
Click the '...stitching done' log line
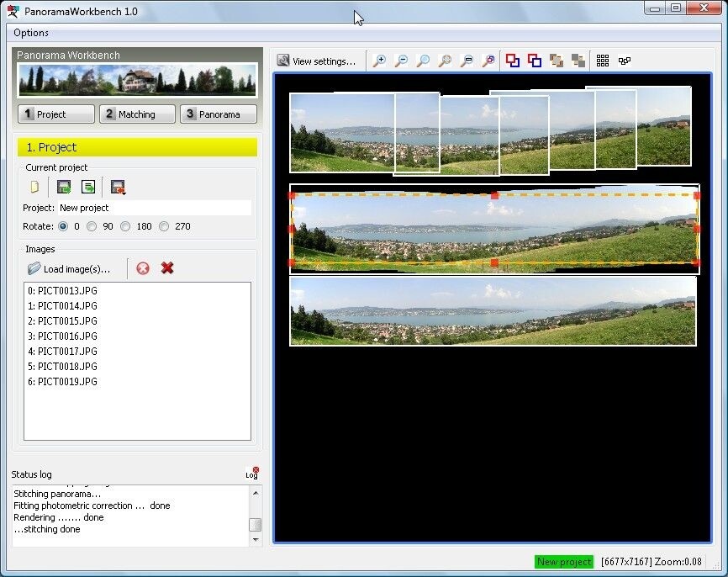click(47, 529)
